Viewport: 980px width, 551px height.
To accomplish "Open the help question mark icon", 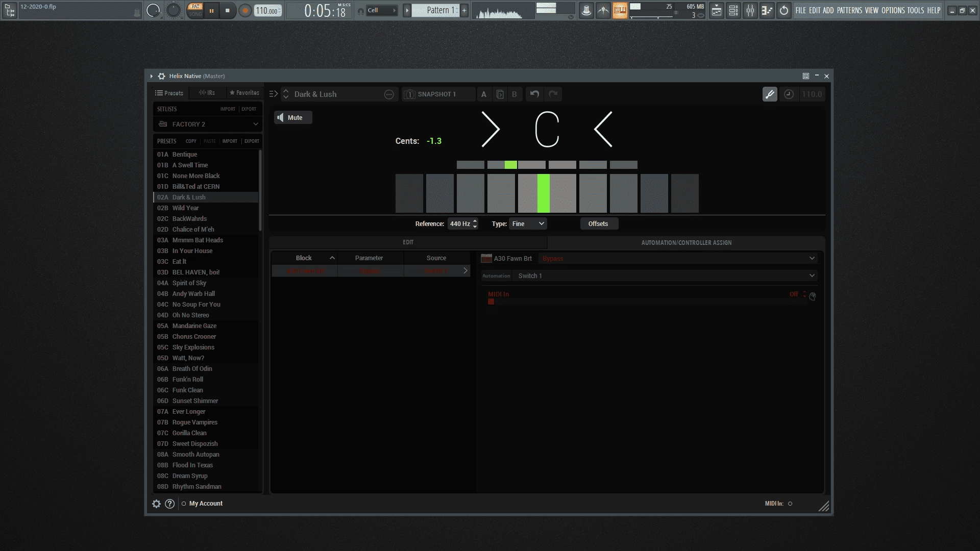I will pos(170,504).
